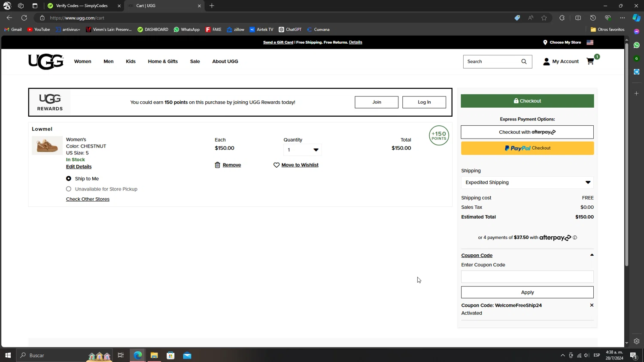The image size is (644, 362).
Task: Click the heart wishlist icon
Action: tap(276, 165)
